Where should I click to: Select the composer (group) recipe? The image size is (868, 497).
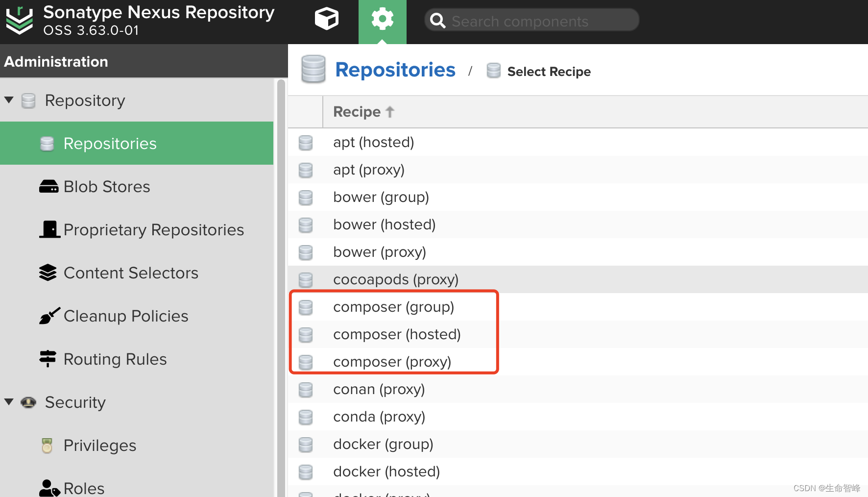tap(578, 307)
